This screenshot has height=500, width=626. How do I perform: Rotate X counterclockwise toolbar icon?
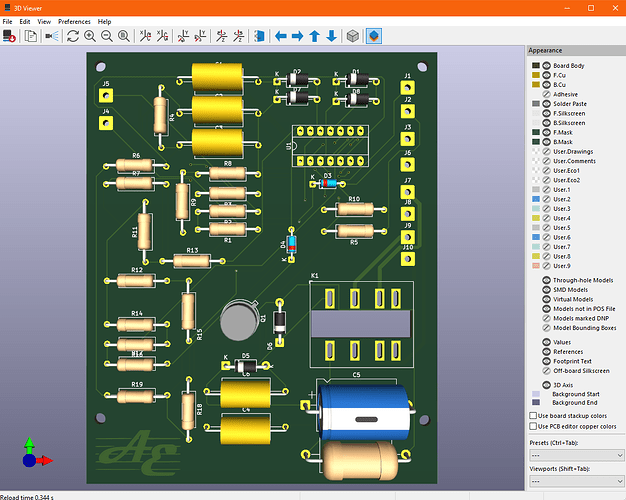[162, 36]
